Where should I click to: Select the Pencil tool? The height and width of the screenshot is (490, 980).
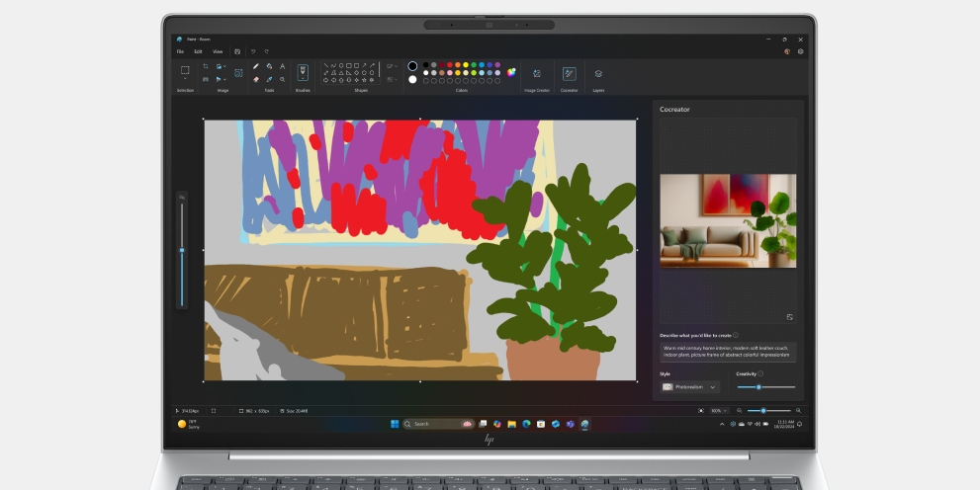tap(255, 66)
